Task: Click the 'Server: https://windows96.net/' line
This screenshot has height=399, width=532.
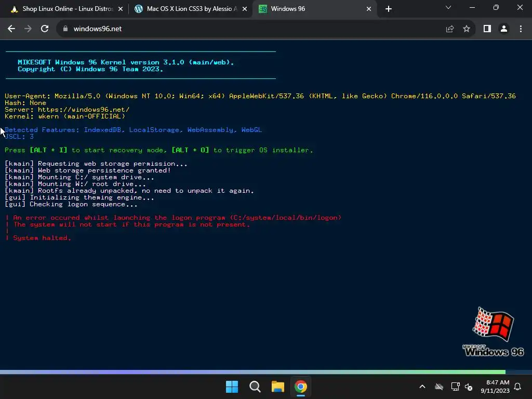Action: click(x=67, y=110)
